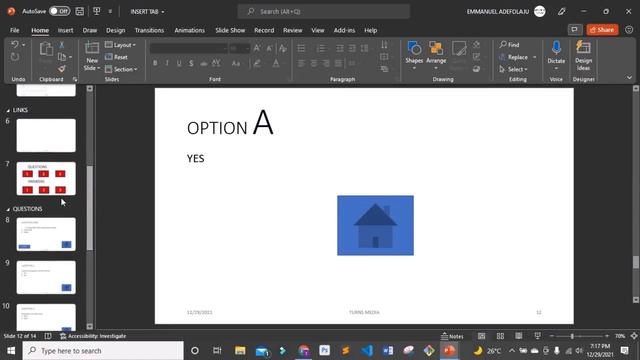Open the text highlight color picker

coord(257,63)
